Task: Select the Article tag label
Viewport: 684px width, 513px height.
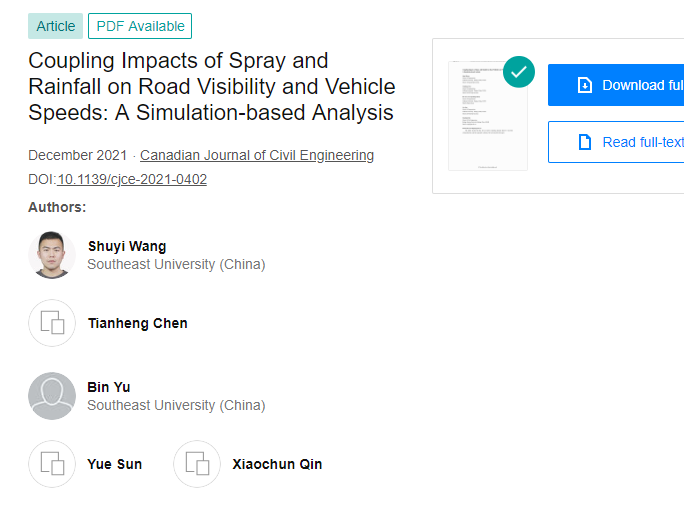Action: 55,26
